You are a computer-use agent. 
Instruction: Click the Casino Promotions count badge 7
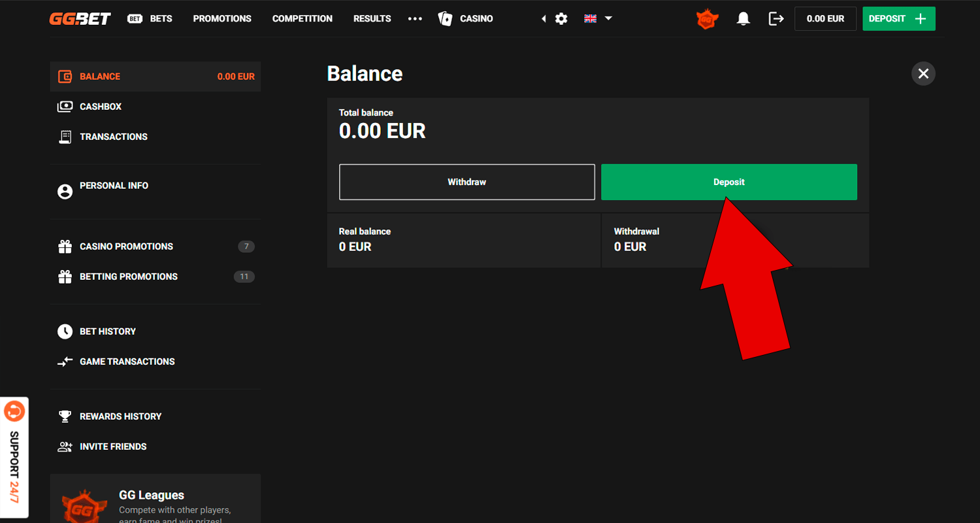click(246, 246)
